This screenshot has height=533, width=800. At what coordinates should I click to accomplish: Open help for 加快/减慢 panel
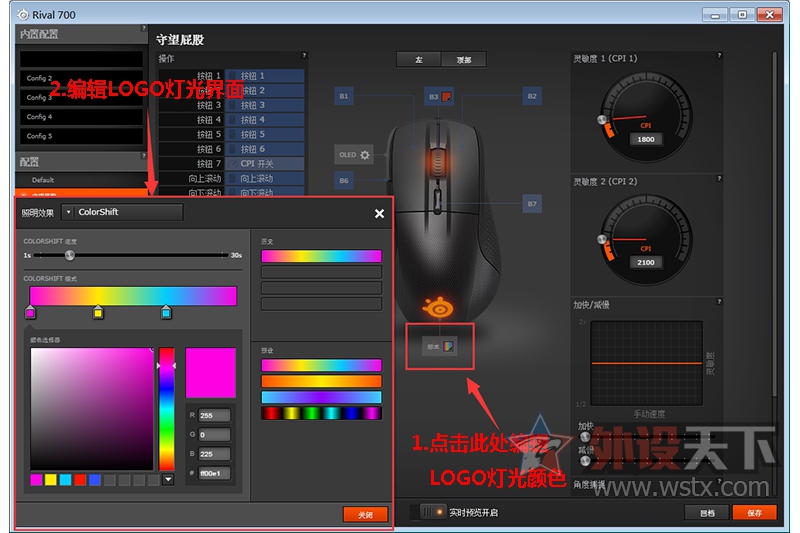coord(719,301)
